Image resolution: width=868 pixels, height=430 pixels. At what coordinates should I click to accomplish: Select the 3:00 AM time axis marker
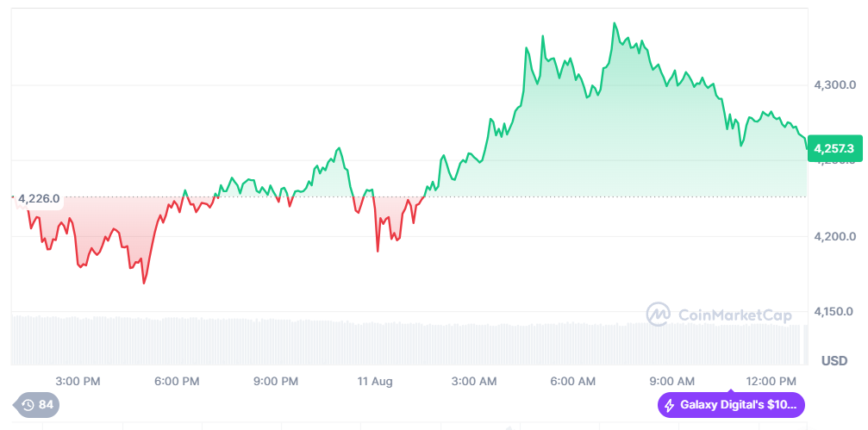(x=474, y=381)
